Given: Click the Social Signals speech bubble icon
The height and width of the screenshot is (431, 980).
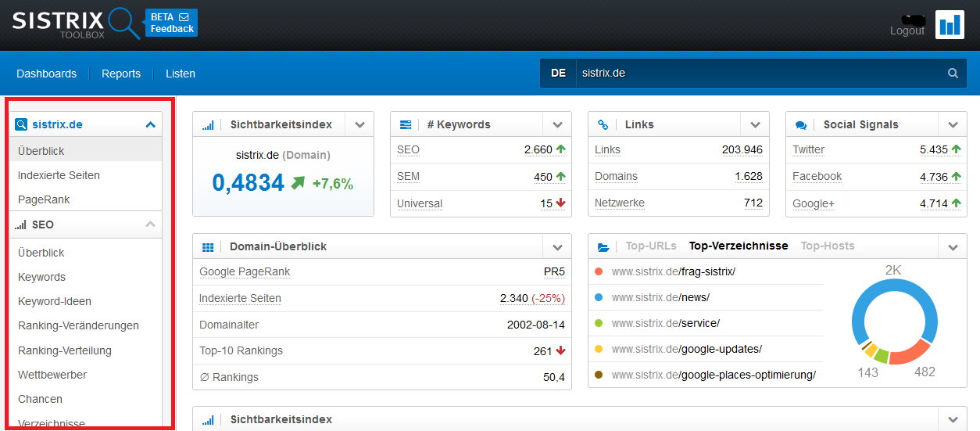Looking at the screenshot, I should tap(801, 125).
